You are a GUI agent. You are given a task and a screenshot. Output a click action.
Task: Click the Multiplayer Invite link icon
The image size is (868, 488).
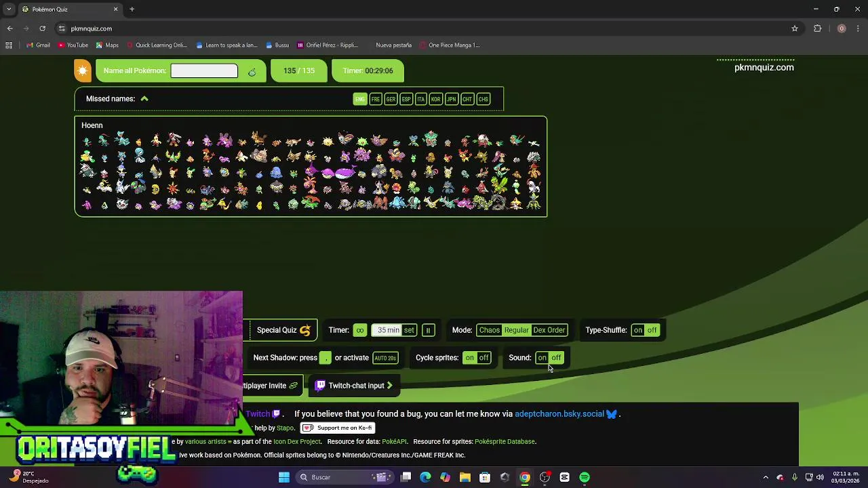coord(293,386)
